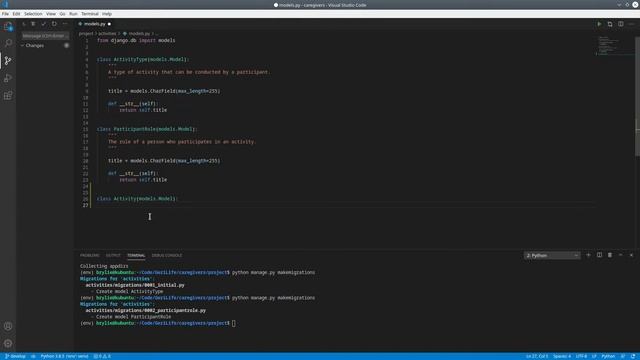Switch to the Problems panel tab
The image size is (640, 360).
[x=89, y=256]
